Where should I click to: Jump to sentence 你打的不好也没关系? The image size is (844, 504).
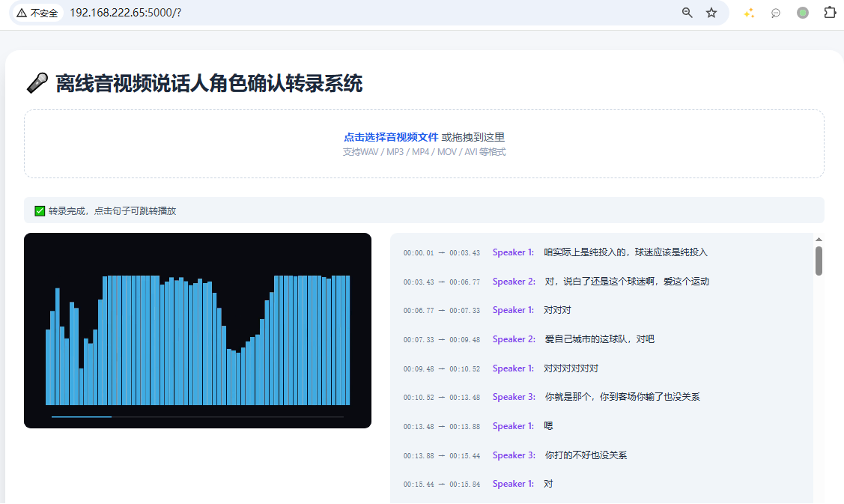[586, 455]
